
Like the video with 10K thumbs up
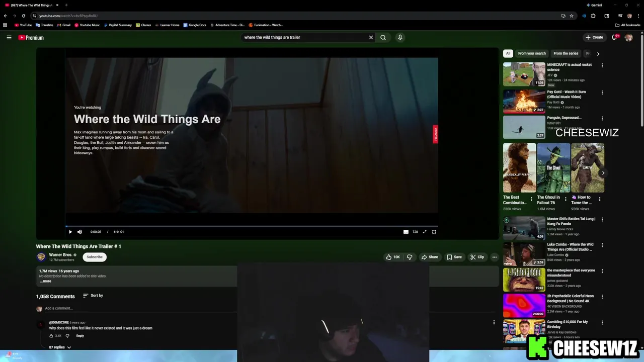pos(393,257)
